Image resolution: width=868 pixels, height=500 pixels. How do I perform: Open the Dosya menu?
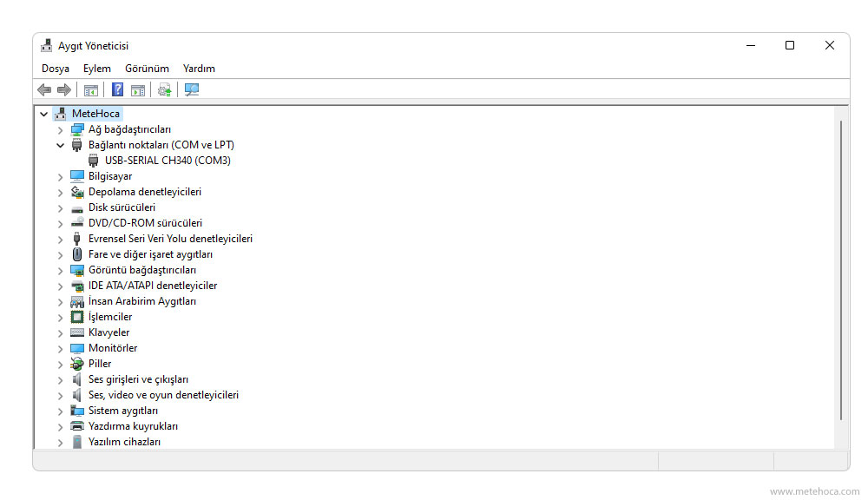point(56,69)
